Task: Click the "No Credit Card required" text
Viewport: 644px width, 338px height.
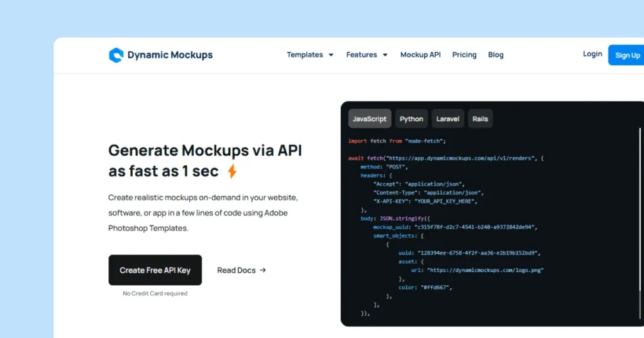Action: [155, 293]
